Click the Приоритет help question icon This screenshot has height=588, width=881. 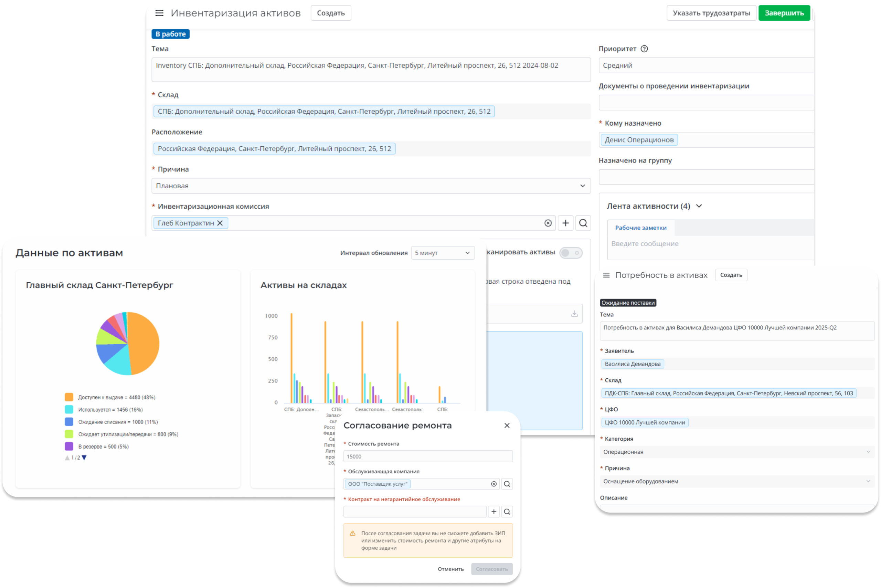(x=644, y=49)
